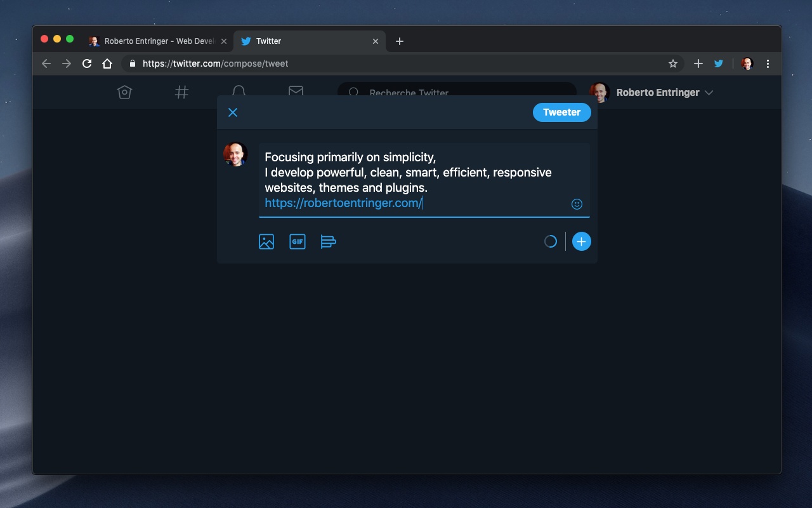Close the Twitter browser tab
This screenshot has width=812, height=508.
(375, 41)
